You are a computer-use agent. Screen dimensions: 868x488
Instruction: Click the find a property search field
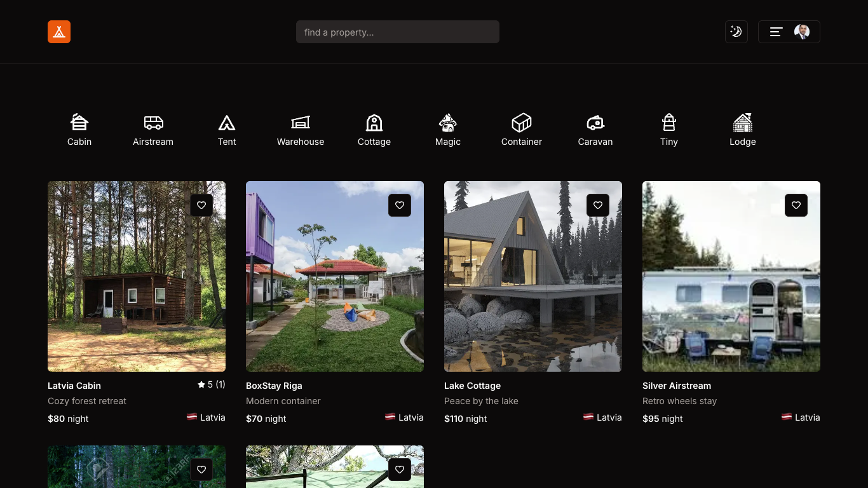pos(397,32)
